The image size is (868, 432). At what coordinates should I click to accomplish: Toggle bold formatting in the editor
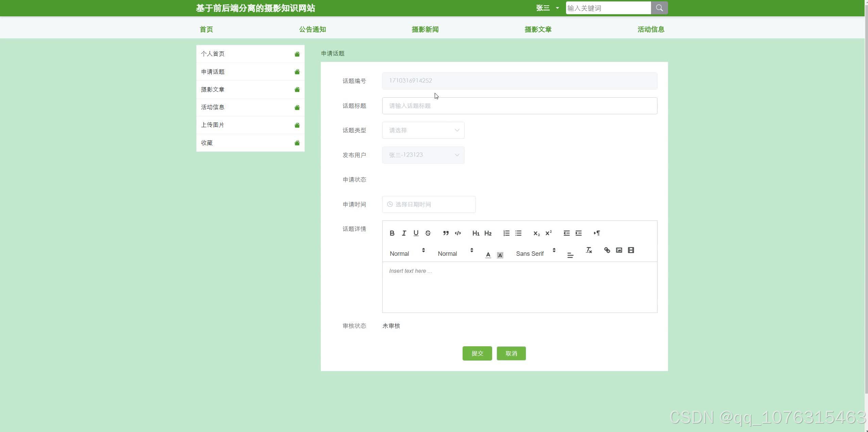click(x=392, y=233)
